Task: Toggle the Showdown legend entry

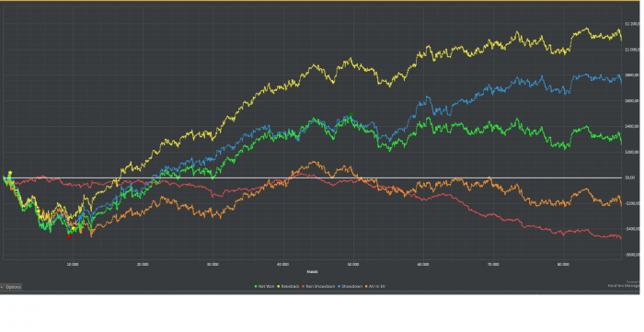Action: pyautogui.click(x=350, y=286)
